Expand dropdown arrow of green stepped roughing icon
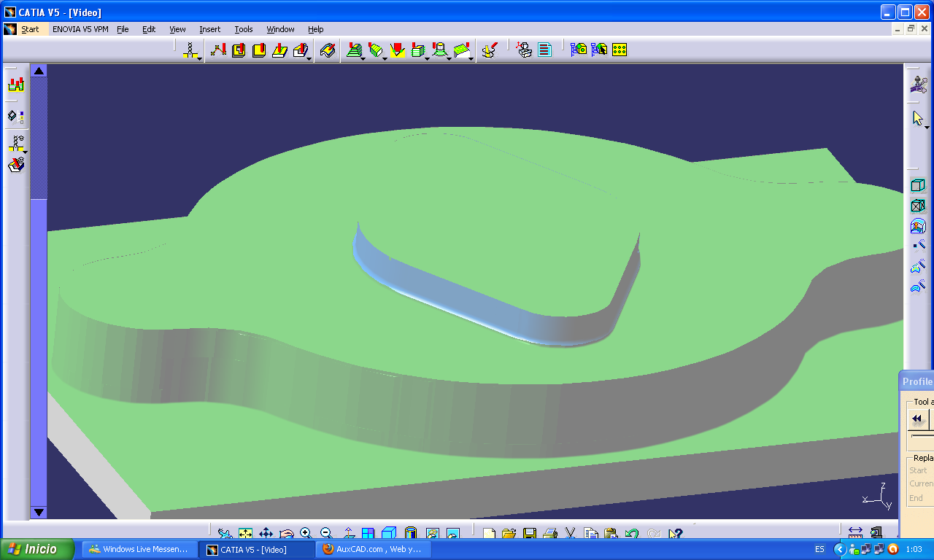The width and height of the screenshot is (934, 560). click(x=363, y=58)
